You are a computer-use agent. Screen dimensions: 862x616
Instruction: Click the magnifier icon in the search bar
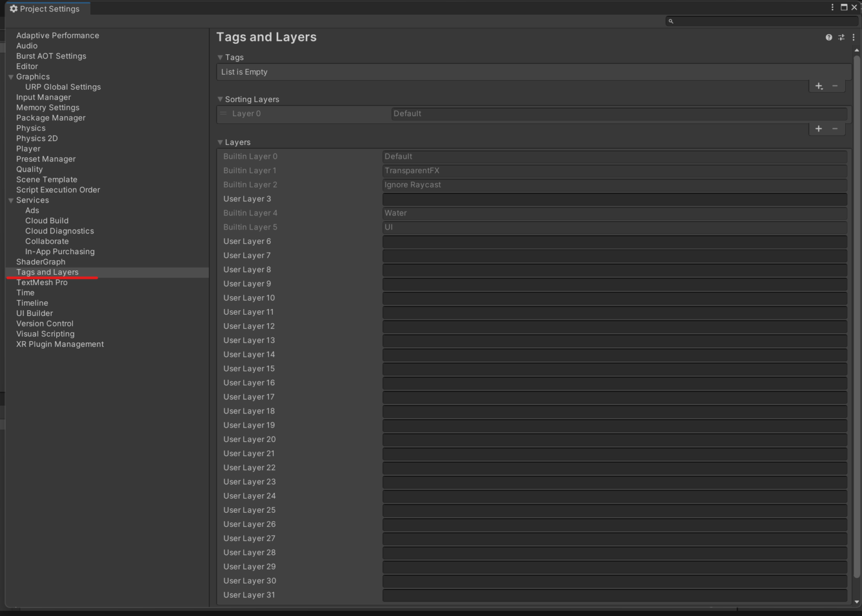coord(671,21)
